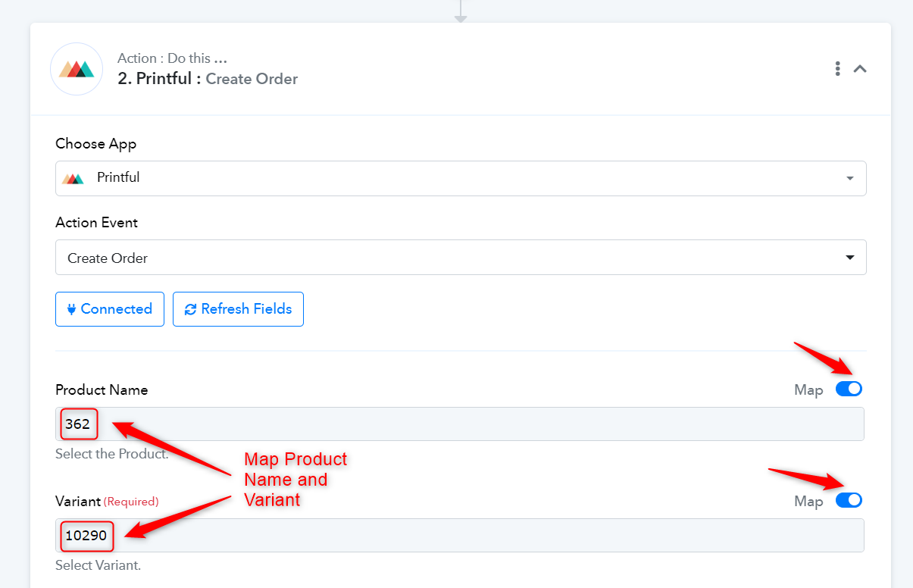
Task: Click the Product Name field containing 362
Action: pos(460,424)
